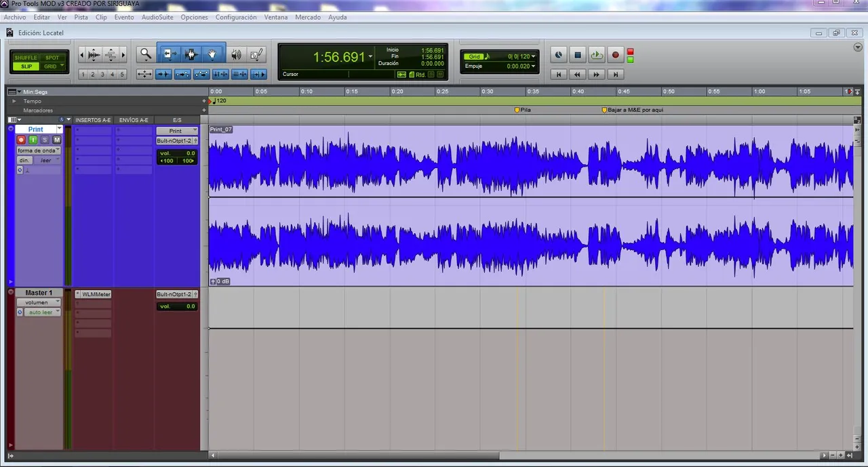
Task: Open the Edit window toolbar menu arrow
Action: (x=858, y=47)
